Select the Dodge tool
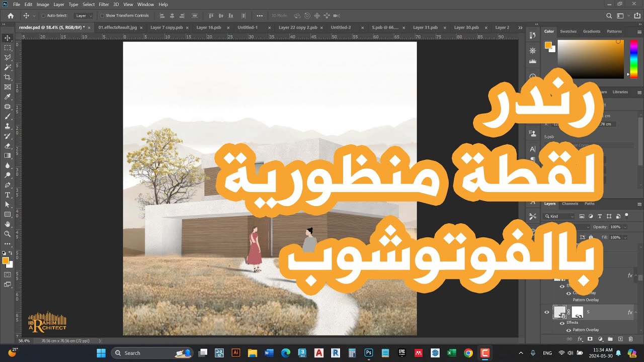644x362 pixels. point(8,175)
